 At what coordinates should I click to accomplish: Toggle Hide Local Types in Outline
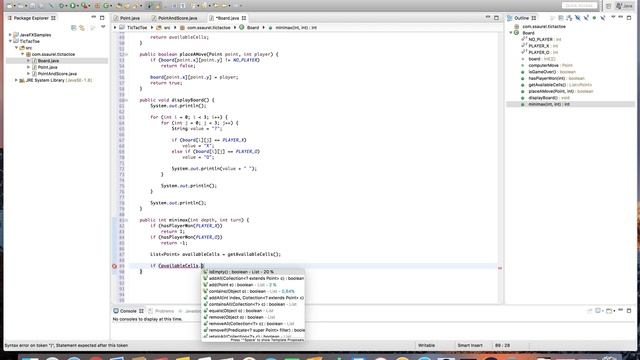pos(603,18)
